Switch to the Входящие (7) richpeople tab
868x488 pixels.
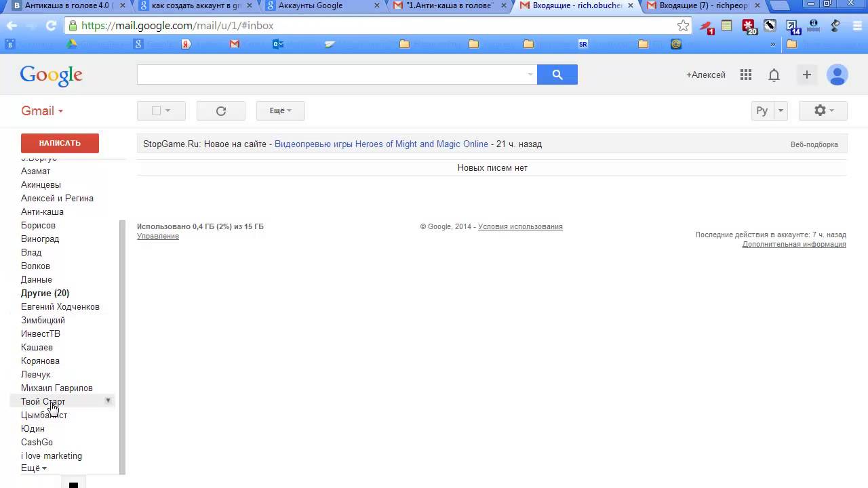coord(705,5)
